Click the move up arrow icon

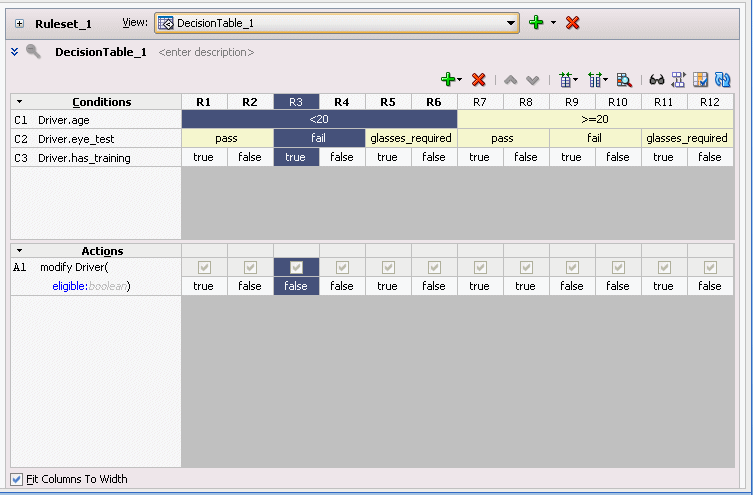coord(510,80)
